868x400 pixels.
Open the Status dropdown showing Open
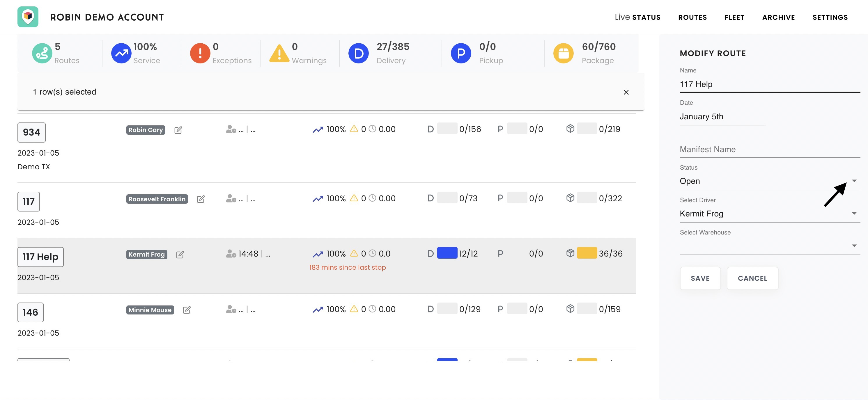[x=770, y=181]
